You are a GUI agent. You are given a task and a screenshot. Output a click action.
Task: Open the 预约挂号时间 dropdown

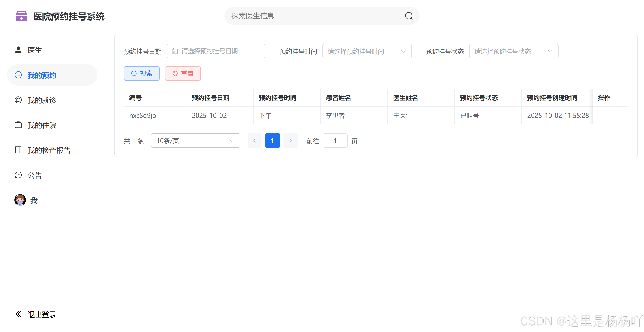tap(367, 51)
